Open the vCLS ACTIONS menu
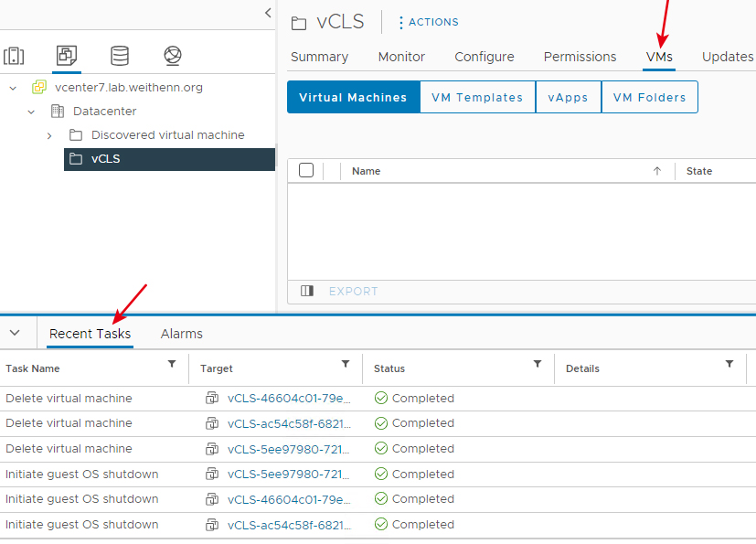The image size is (756, 544). [428, 22]
